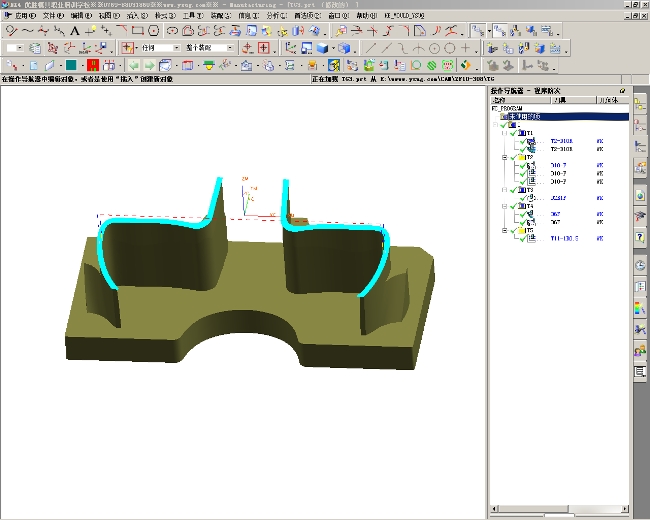Select the first D10-7 operation under T2
The image size is (650, 520).
(559, 165)
